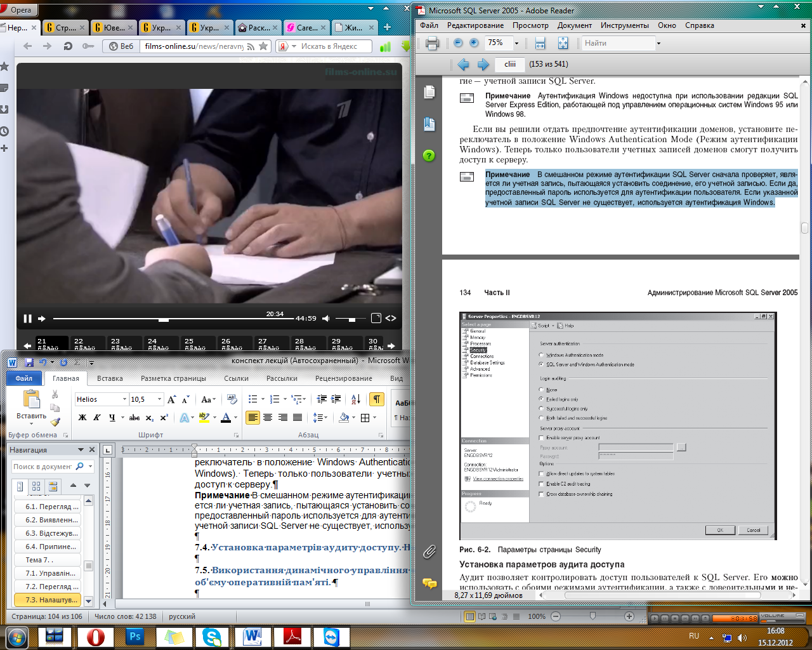This screenshot has height=650, width=812.
Task: Click video volume slider handle
Action: pyautogui.click(x=352, y=319)
